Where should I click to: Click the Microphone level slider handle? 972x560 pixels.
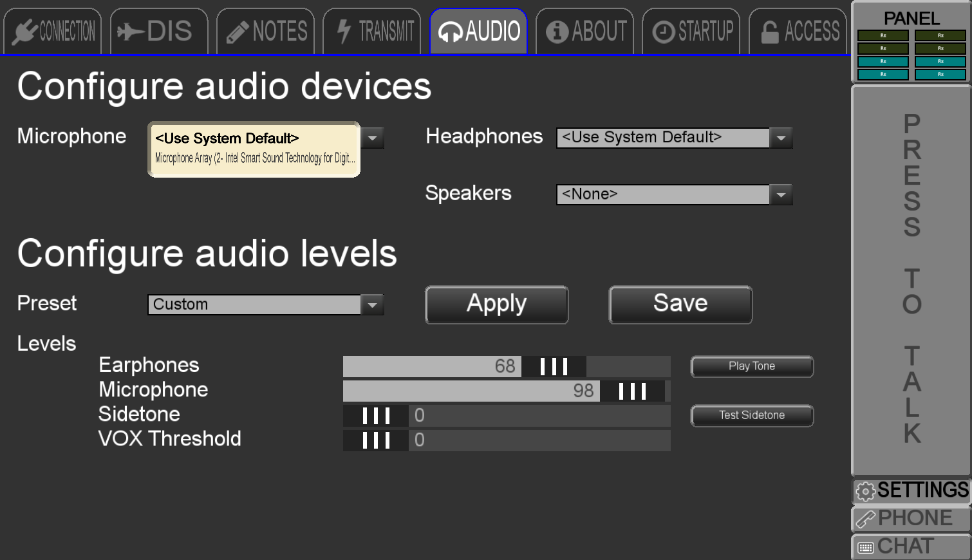[x=632, y=391]
